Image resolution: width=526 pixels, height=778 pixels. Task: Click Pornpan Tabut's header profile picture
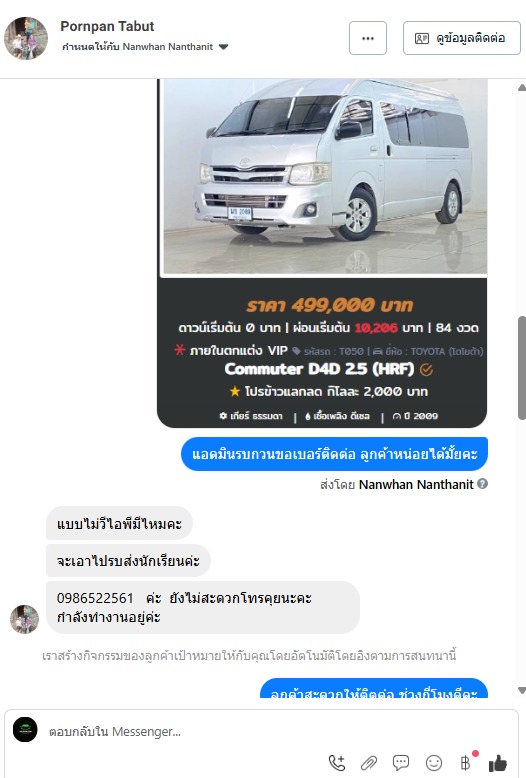(x=26, y=38)
